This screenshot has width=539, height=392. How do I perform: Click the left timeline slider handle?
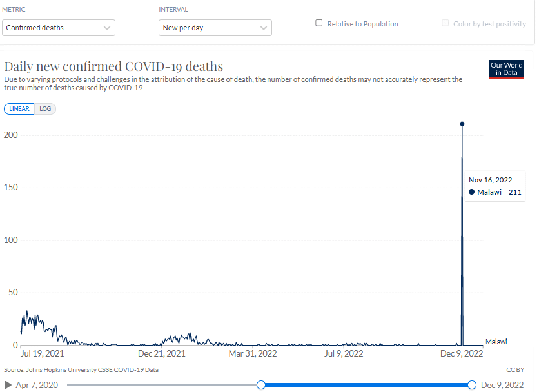(x=261, y=385)
